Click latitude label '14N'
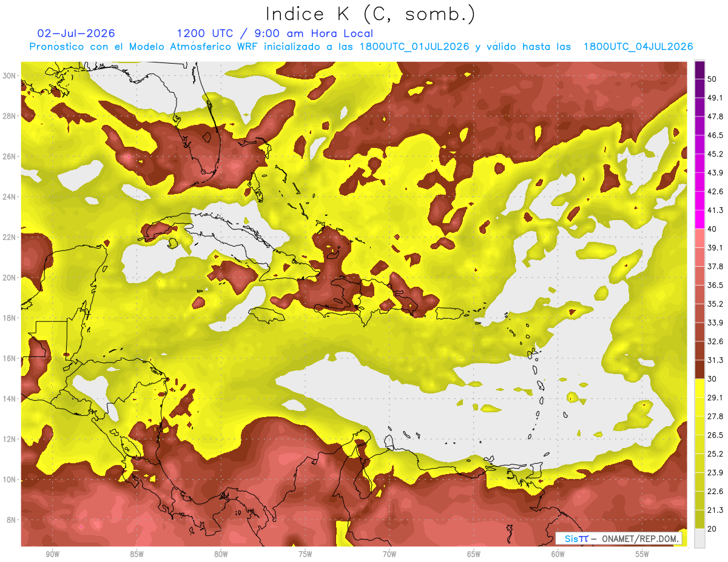 point(10,399)
